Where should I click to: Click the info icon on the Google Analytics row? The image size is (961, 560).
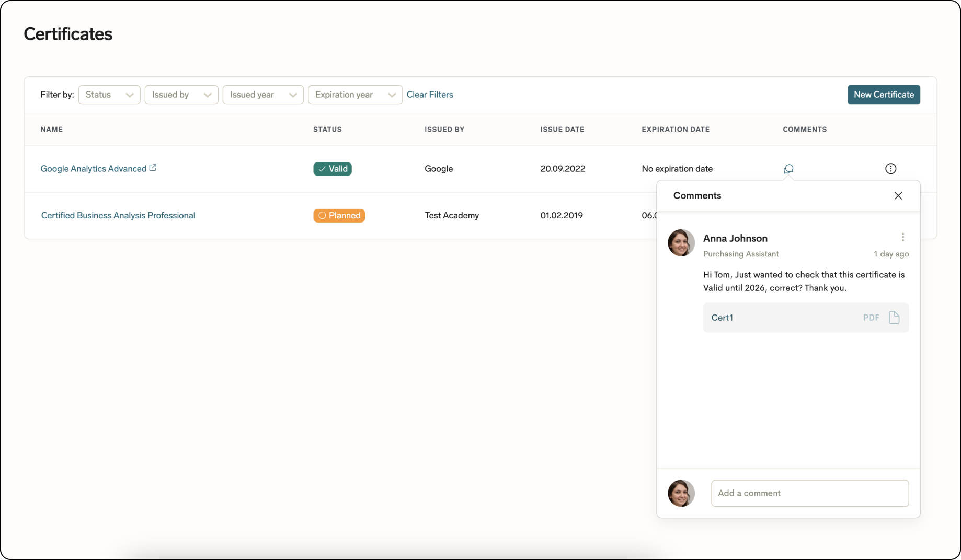(890, 168)
